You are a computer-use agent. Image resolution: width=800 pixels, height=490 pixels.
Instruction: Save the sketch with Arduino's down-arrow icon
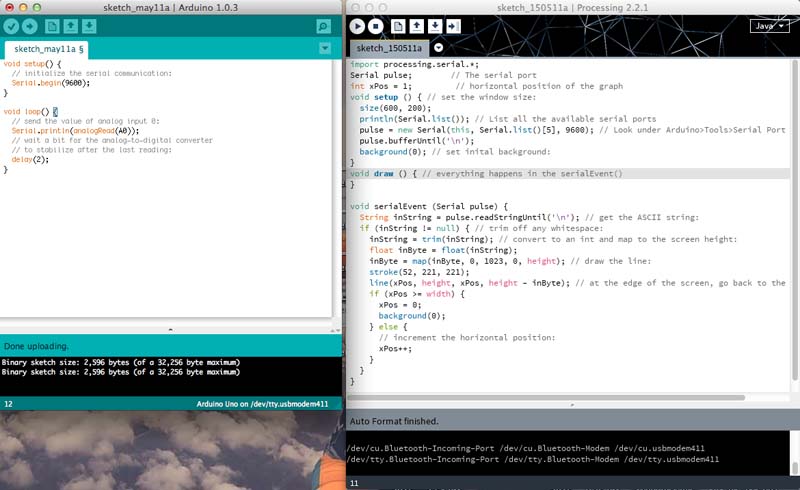(x=89, y=26)
